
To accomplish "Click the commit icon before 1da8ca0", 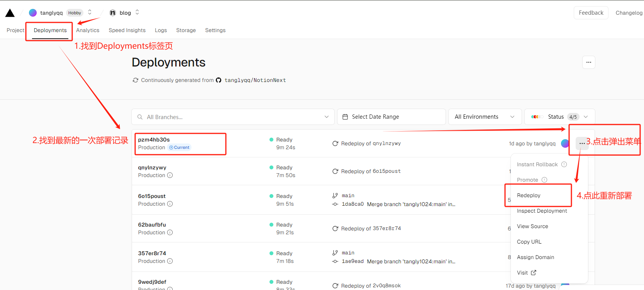I will [335, 204].
